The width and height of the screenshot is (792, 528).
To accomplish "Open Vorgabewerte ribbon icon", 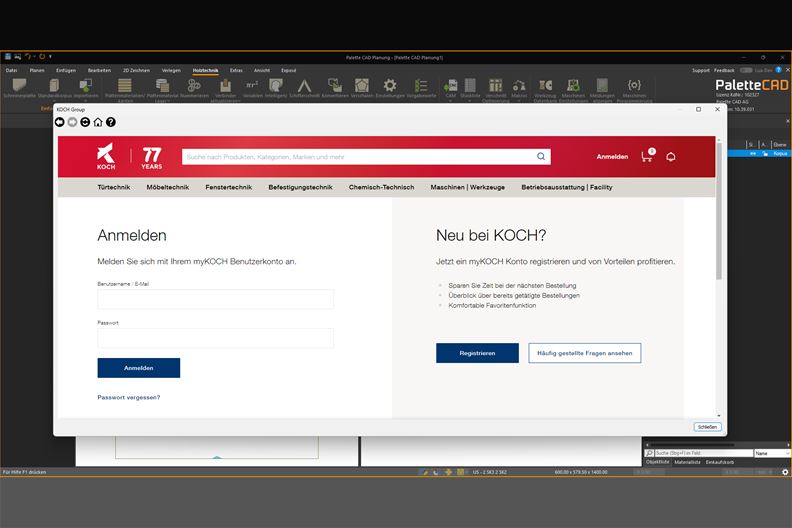I will coord(421,85).
